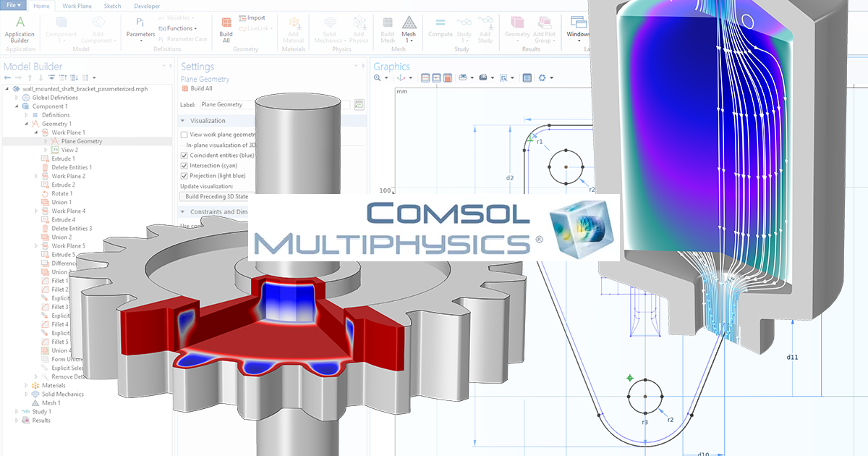Click Build All in the Settings panel
Screen dimensions: 868x456
[197, 88]
